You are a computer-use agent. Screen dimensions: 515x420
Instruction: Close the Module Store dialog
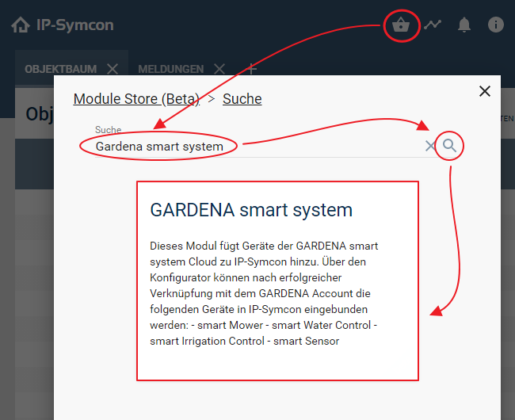(x=485, y=92)
